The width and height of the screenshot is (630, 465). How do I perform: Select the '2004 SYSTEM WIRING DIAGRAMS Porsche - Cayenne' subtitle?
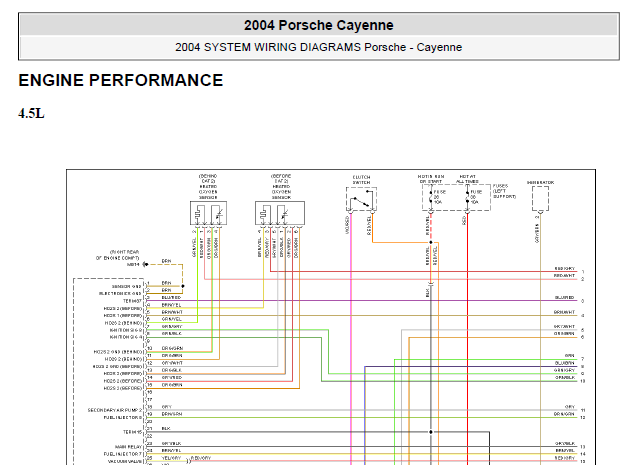pos(319,47)
